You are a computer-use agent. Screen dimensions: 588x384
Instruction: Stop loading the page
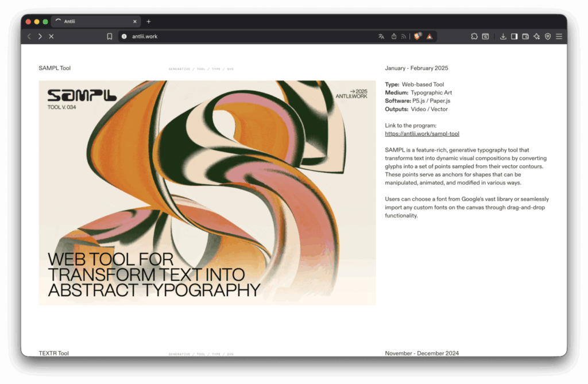(x=51, y=36)
